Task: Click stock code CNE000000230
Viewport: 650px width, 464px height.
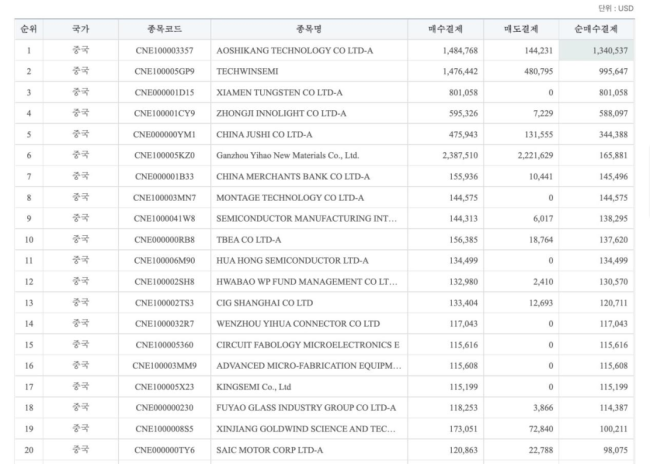Action: pos(164,408)
